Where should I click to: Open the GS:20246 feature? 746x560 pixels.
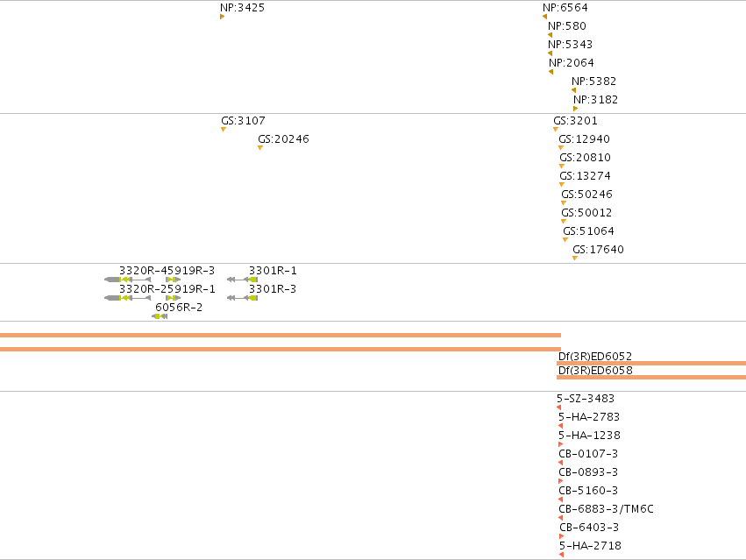[283, 139]
